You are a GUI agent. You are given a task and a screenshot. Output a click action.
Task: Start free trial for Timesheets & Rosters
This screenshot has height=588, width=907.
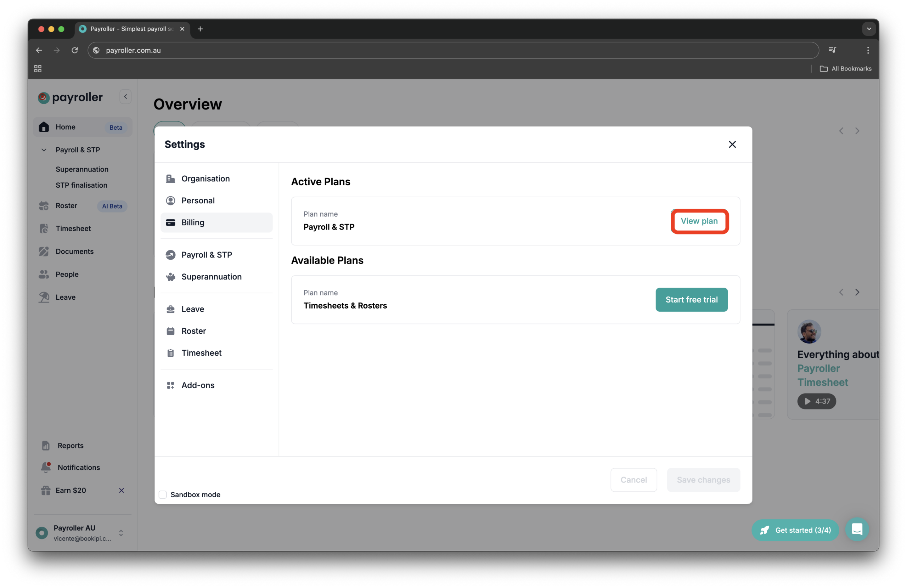691,300
